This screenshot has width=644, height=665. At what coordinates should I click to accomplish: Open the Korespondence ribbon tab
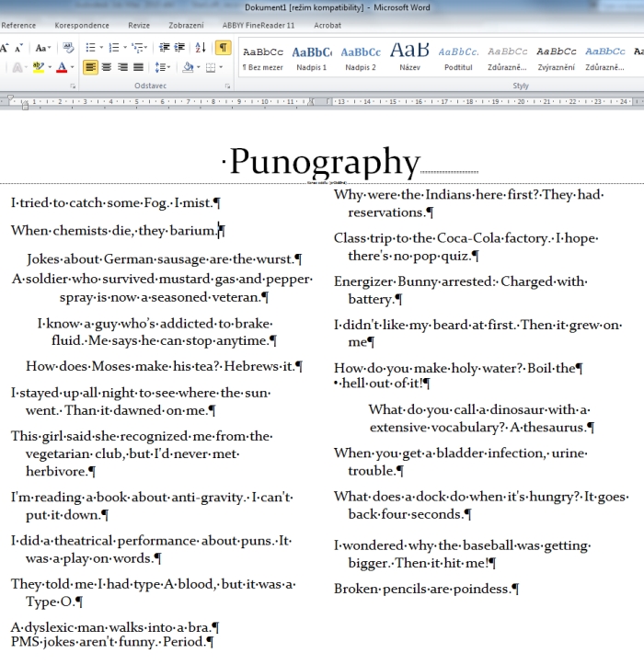[x=82, y=26]
